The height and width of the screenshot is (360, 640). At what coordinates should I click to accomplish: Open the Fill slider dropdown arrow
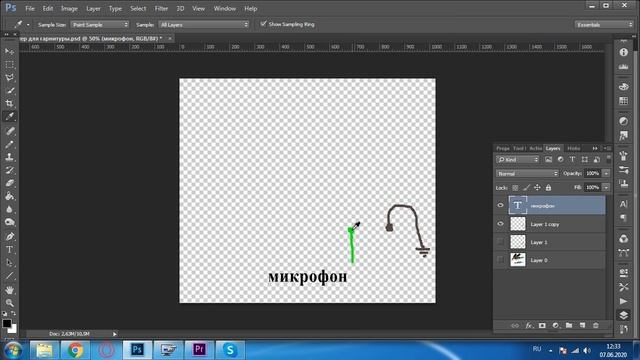pyautogui.click(x=607, y=187)
